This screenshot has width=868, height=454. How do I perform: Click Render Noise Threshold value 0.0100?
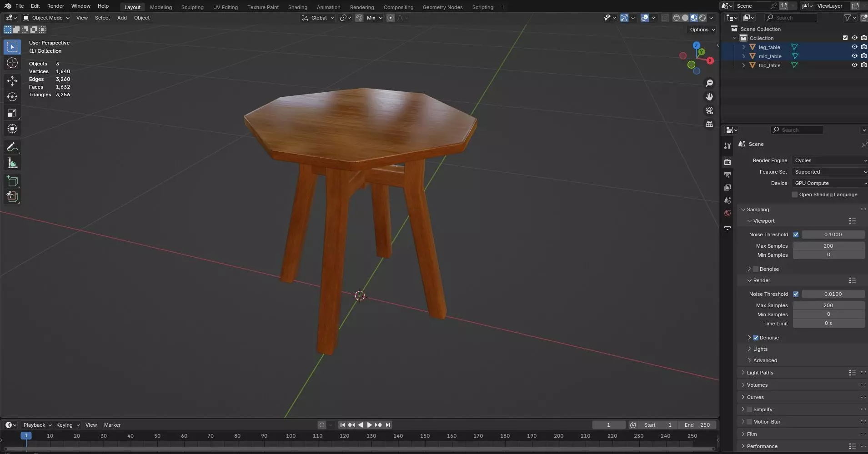click(x=833, y=294)
